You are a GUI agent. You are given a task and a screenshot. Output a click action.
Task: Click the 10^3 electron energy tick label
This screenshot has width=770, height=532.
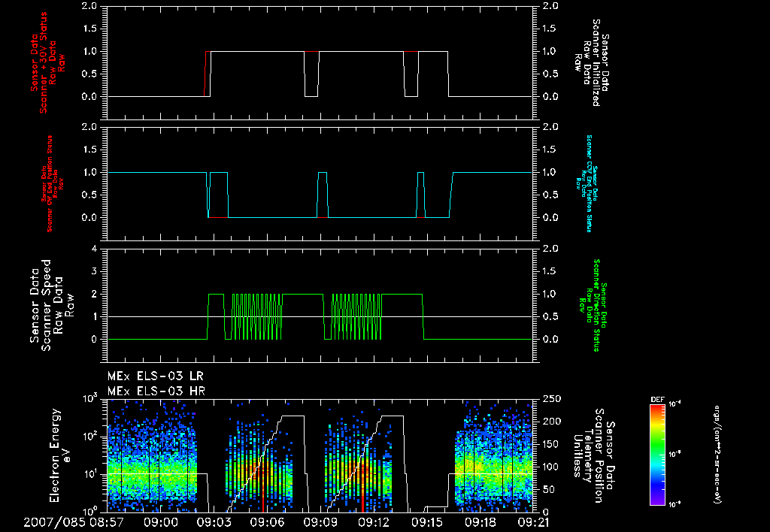[x=90, y=398]
